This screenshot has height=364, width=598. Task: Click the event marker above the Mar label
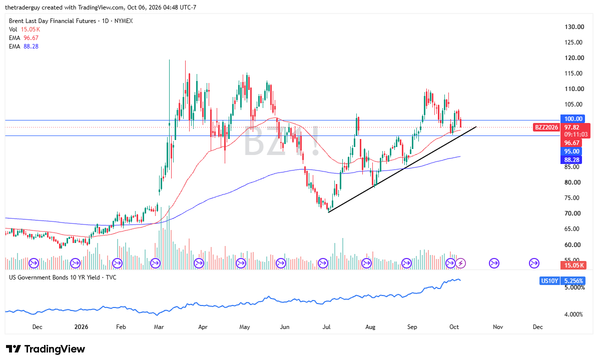[x=155, y=263]
